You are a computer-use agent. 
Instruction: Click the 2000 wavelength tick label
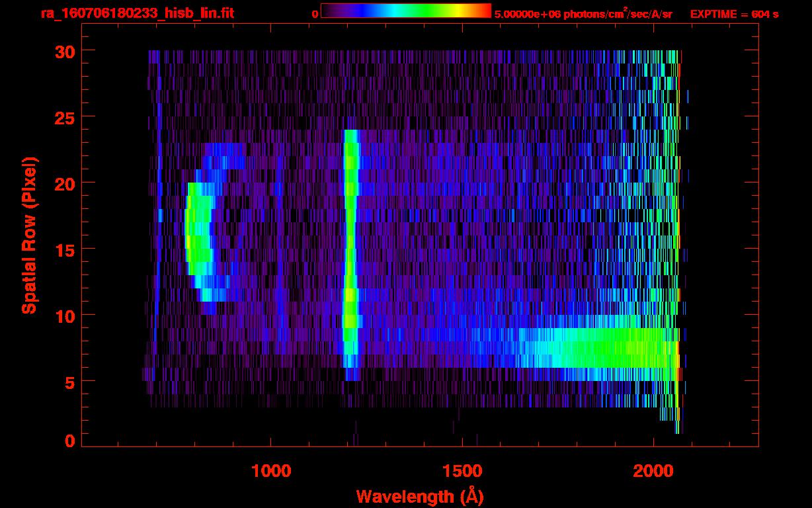[x=653, y=471]
